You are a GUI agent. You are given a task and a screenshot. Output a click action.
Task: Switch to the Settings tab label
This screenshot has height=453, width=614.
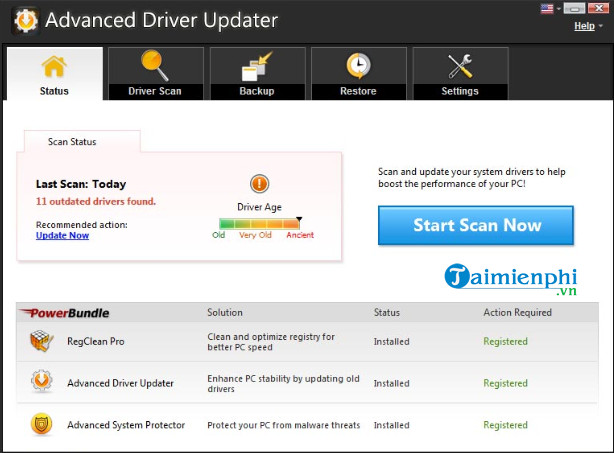pos(460,91)
